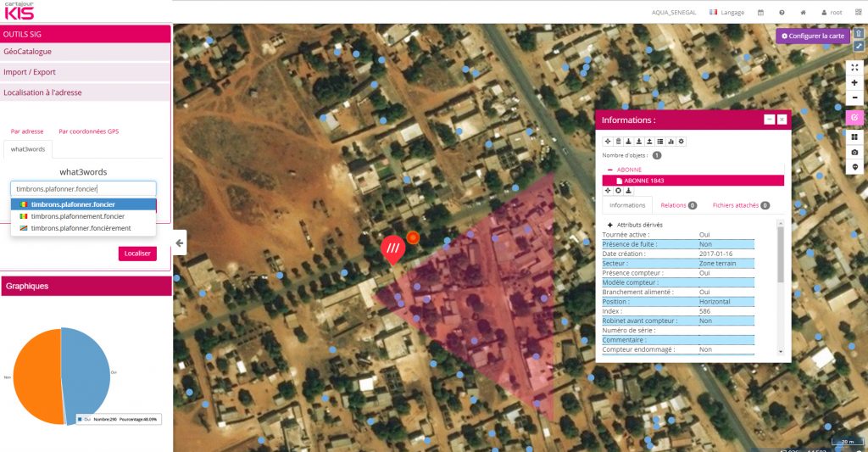Collapse the left panel with arrow
Image resolution: width=868 pixels, height=452 pixels.
coord(180,243)
